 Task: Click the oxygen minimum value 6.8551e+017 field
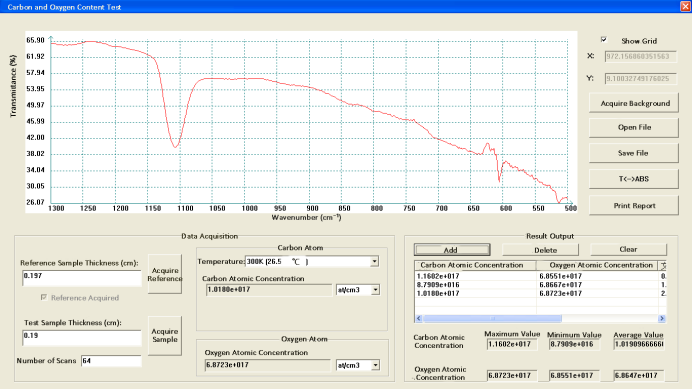574,376
